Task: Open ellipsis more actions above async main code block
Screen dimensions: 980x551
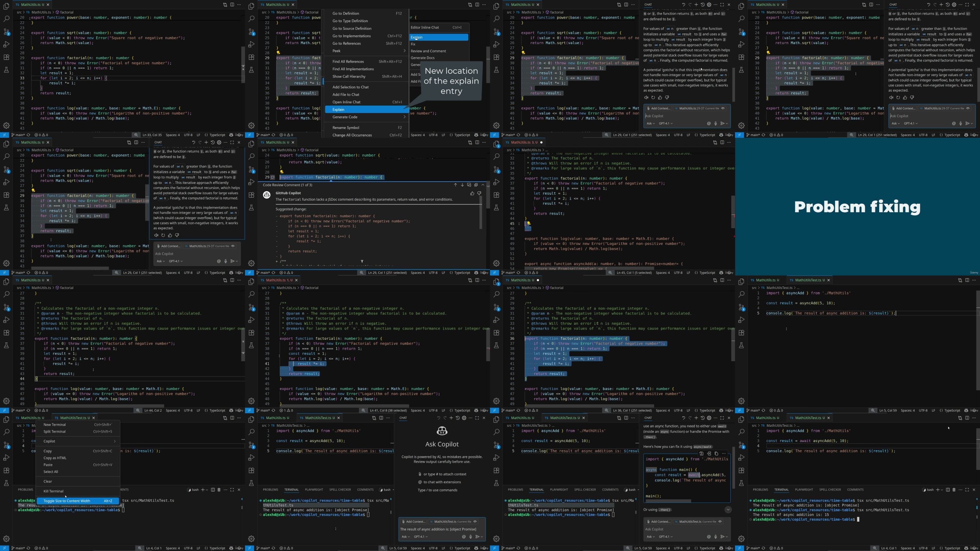Action: [724, 453]
